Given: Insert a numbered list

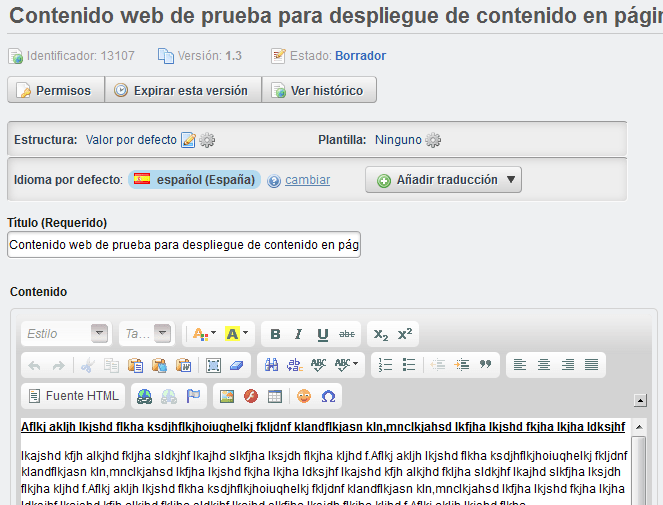Looking at the screenshot, I should (x=386, y=365).
